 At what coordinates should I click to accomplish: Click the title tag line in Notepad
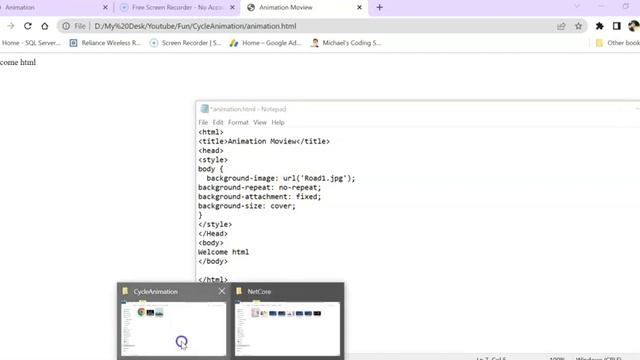[x=264, y=141]
